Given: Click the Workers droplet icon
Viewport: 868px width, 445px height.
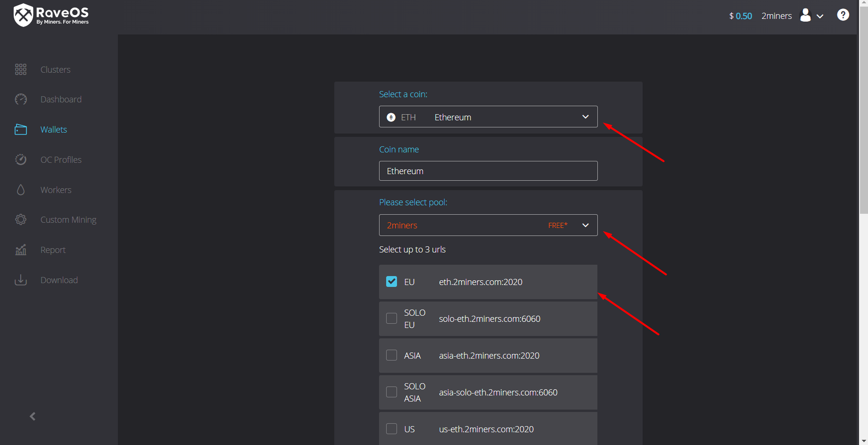Looking at the screenshot, I should point(21,190).
